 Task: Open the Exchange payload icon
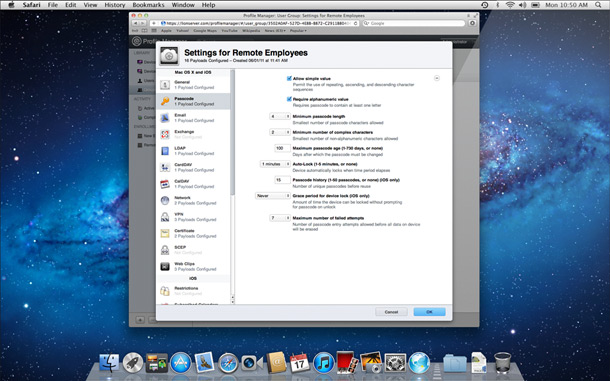(x=165, y=134)
